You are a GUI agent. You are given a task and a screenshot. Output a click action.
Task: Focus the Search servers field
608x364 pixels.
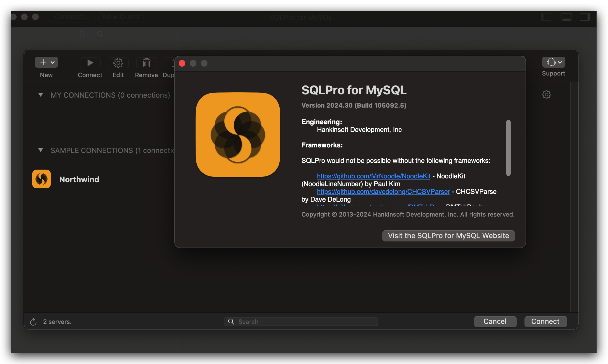pos(304,321)
